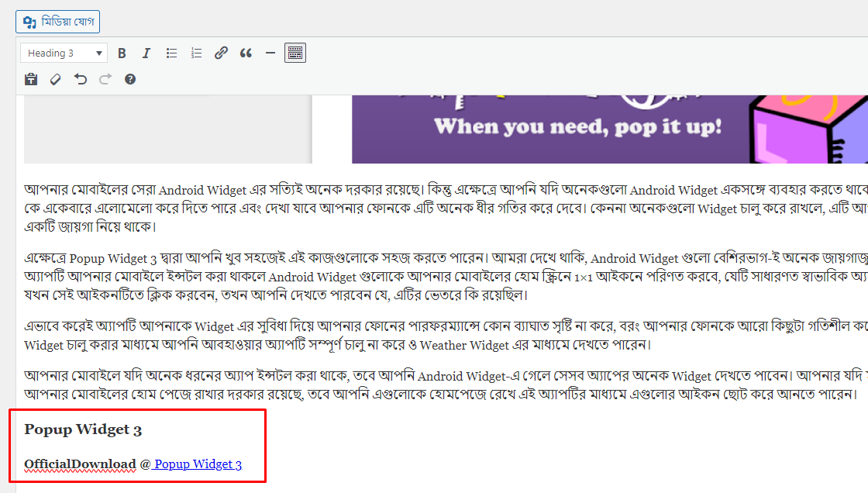
Task: Apply italic formatting
Action: coord(146,52)
